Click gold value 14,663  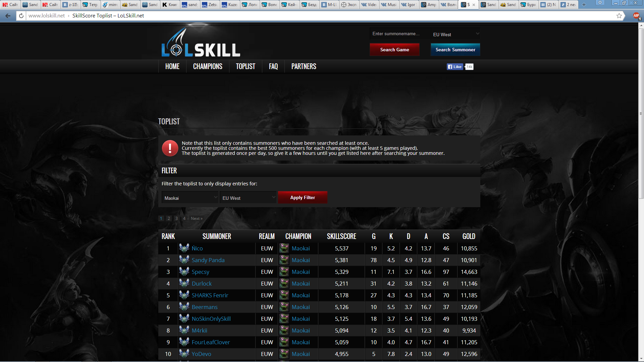[x=469, y=272]
